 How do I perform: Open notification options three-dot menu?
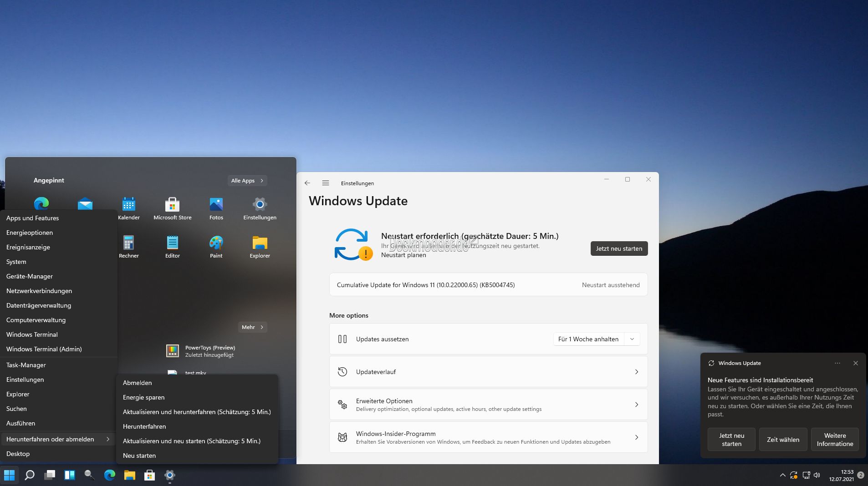coord(837,363)
